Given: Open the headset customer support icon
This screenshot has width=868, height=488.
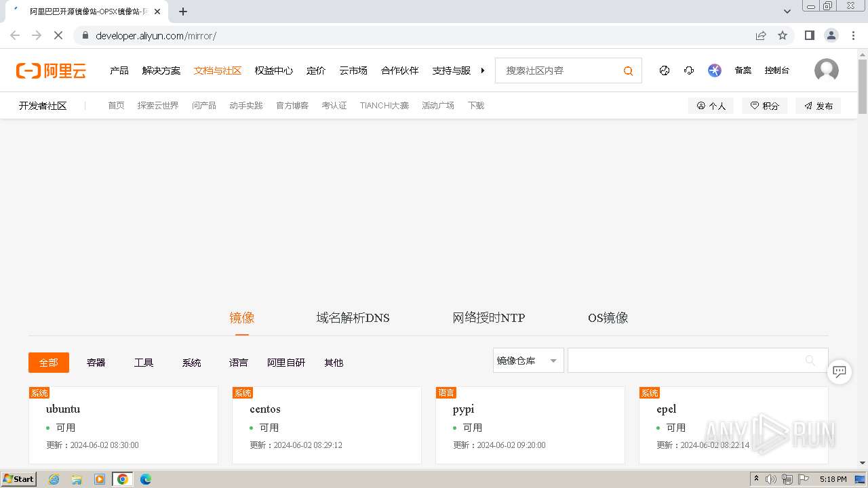Looking at the screenshot, I should [x=689, y=70].
